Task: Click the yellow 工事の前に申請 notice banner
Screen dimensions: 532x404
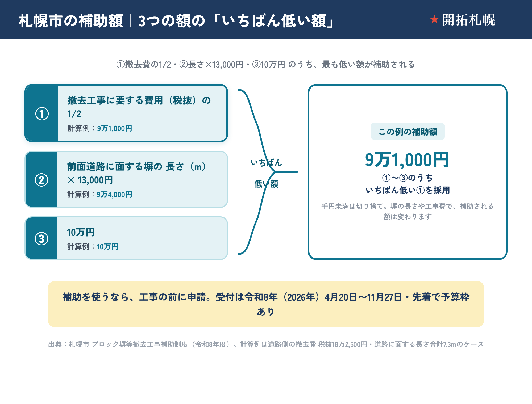Action: (x=266, y=304)
